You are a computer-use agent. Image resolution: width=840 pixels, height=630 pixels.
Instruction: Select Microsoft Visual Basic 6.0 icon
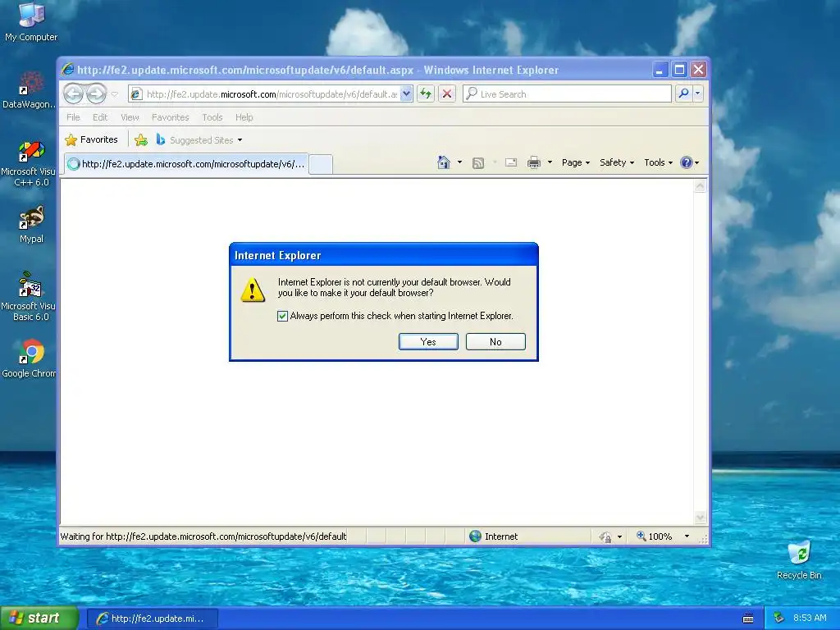(x=29, y=296)
